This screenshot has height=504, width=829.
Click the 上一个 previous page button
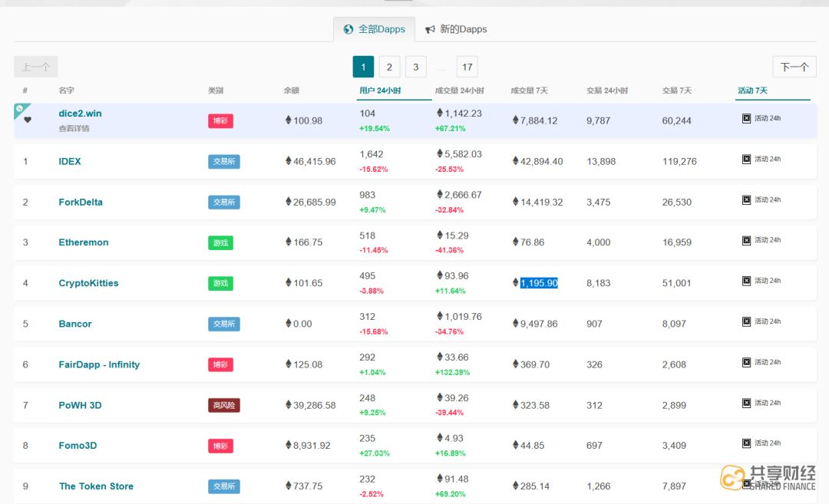coord(36,67)
